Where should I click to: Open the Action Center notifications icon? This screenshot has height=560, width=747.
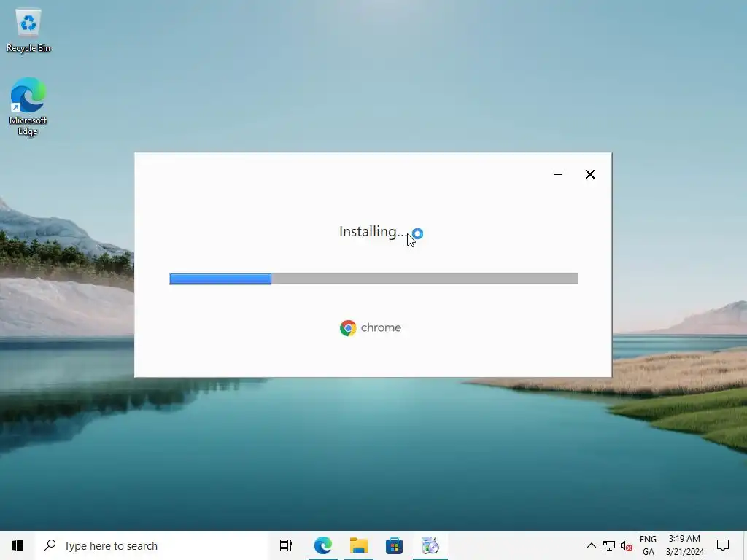tap(723, 545)
